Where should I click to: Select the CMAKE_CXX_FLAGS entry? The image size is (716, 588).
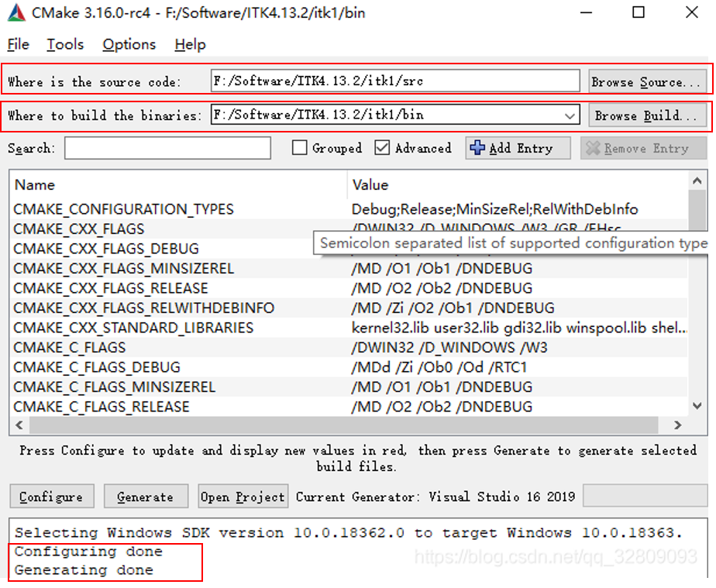pyautogui.click(x=78, y=229)
